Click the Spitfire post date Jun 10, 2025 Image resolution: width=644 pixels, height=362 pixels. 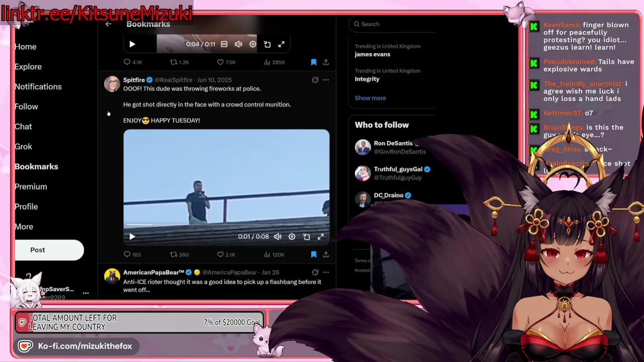click(x=214, y=80)
